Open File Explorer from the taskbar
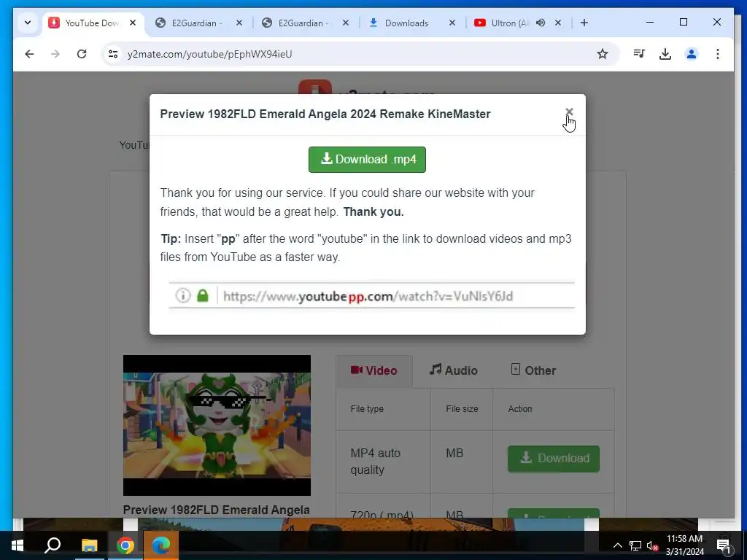 tap(89, 545)
